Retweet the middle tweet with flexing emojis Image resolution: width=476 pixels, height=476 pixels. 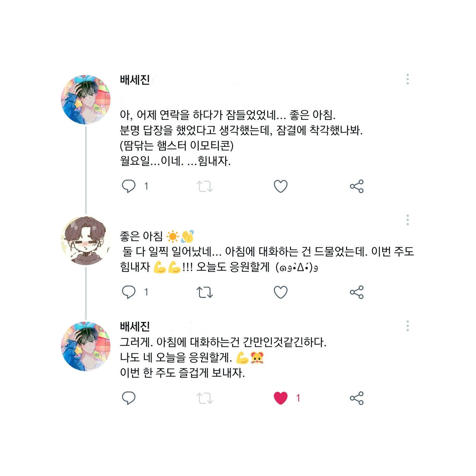pos(205,292)
